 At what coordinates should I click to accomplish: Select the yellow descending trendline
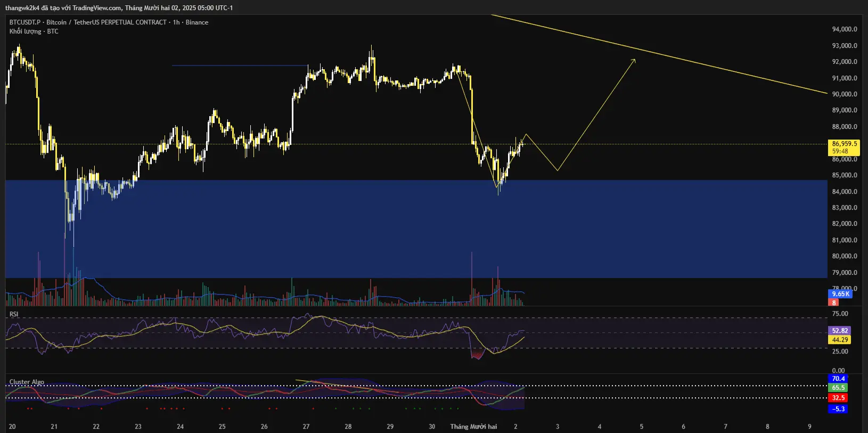pyautogui.click(x=659, y=54)
